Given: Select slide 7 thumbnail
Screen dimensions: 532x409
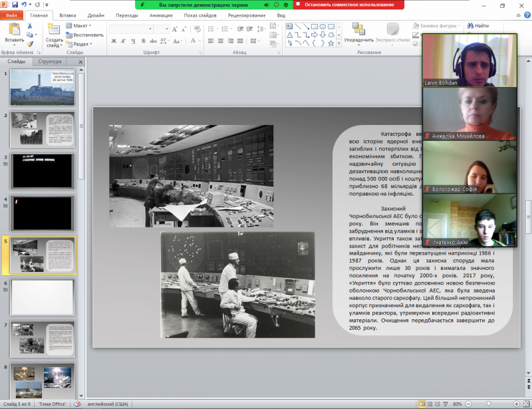Looking at the screenshot, I should [x=43, y=339].
